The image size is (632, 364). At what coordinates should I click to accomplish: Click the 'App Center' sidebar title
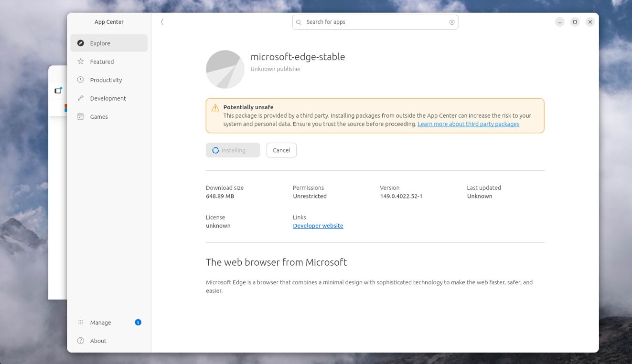109,22
